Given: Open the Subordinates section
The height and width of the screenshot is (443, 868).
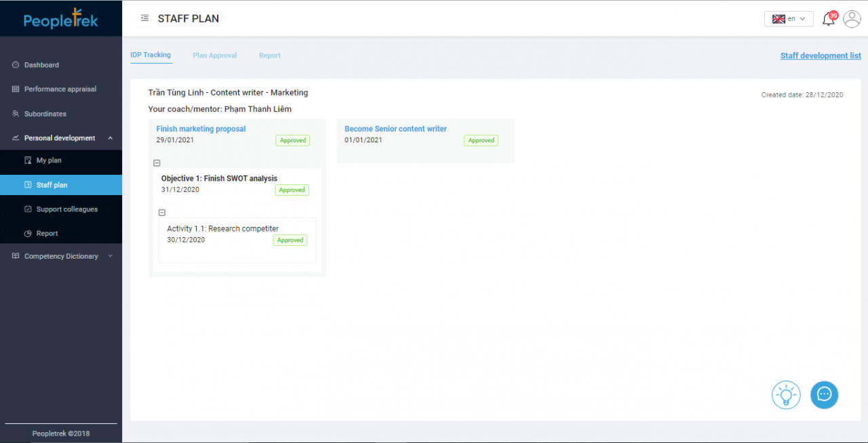Looking at the screenshot, I should [x=44, y=113].
